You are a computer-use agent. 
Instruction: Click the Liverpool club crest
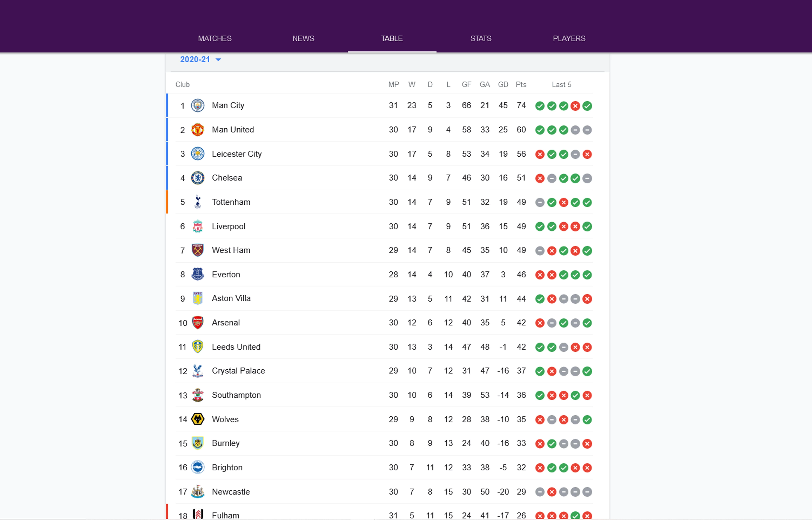(197, 226)
